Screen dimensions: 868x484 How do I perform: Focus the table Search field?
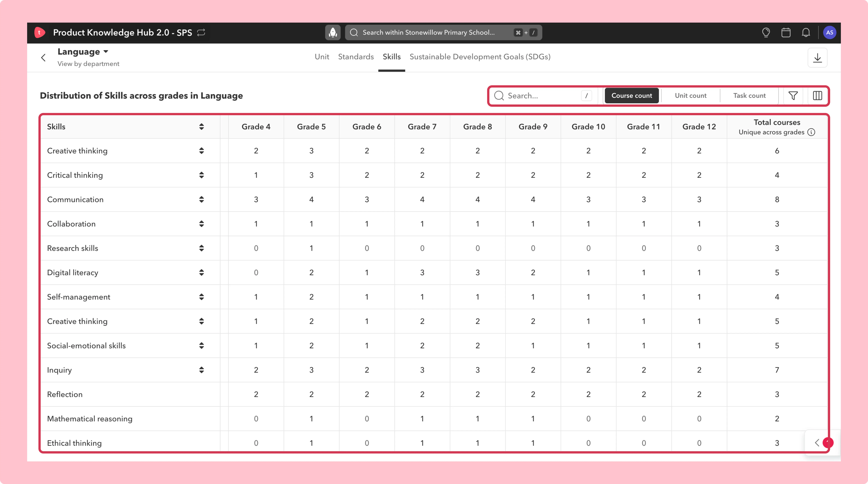pos(543,96)
